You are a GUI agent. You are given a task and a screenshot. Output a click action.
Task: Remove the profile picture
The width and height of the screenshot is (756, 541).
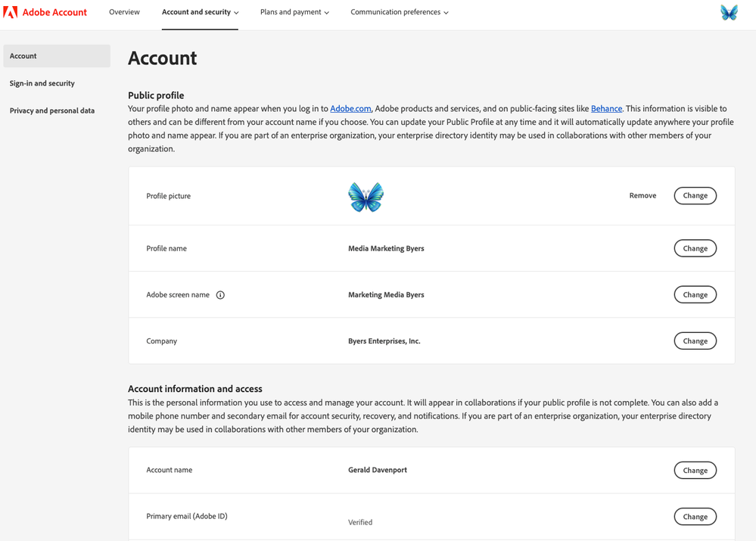tap(642, 195)
